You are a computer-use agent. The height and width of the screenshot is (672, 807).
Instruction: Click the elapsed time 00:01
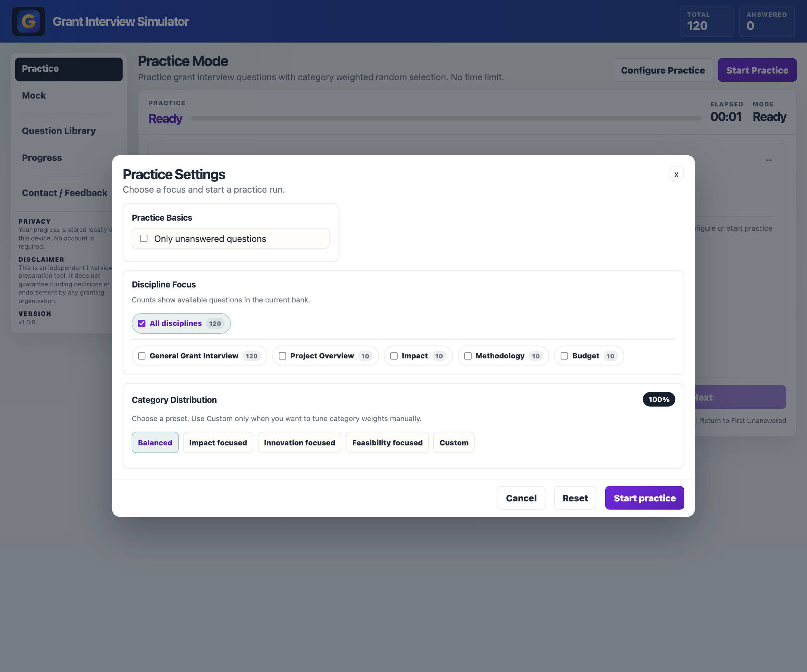point(726,116)
